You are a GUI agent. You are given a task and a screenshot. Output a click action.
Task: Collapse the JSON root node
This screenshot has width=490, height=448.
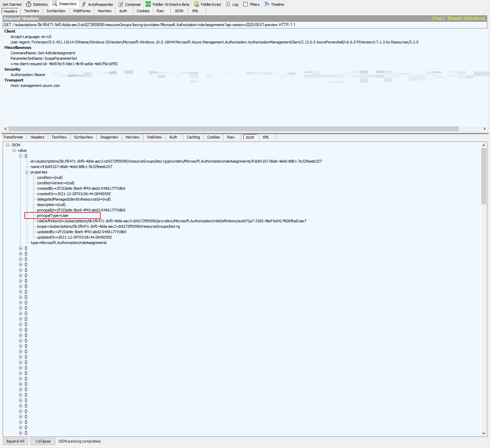pos(8,145)
